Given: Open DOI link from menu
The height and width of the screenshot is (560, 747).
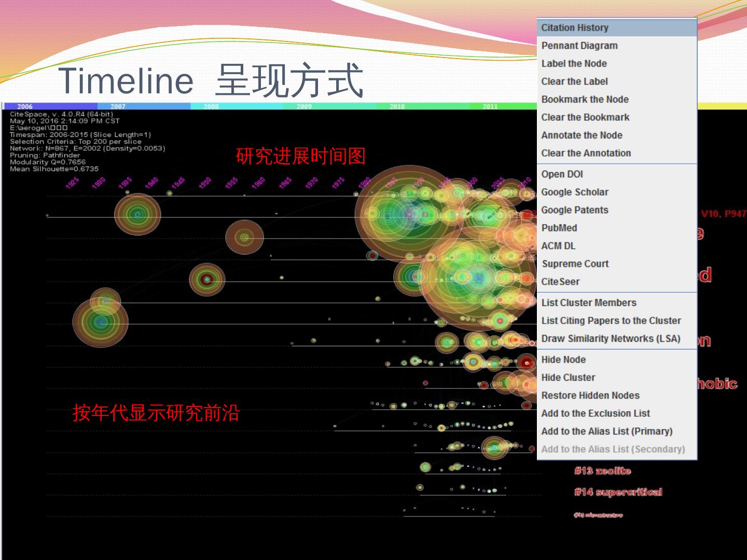Looking at the screenshot, I should 562,174.
